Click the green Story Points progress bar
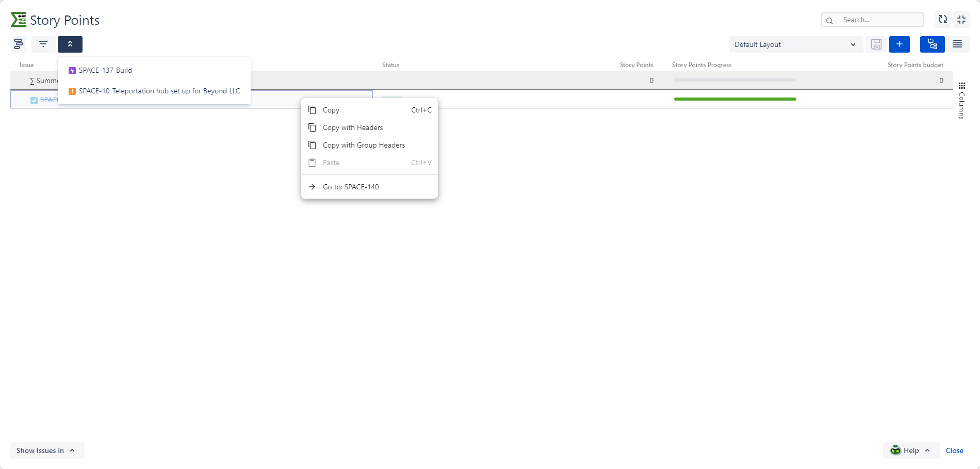This screenshot has width=980, height=469. [735, 99]
